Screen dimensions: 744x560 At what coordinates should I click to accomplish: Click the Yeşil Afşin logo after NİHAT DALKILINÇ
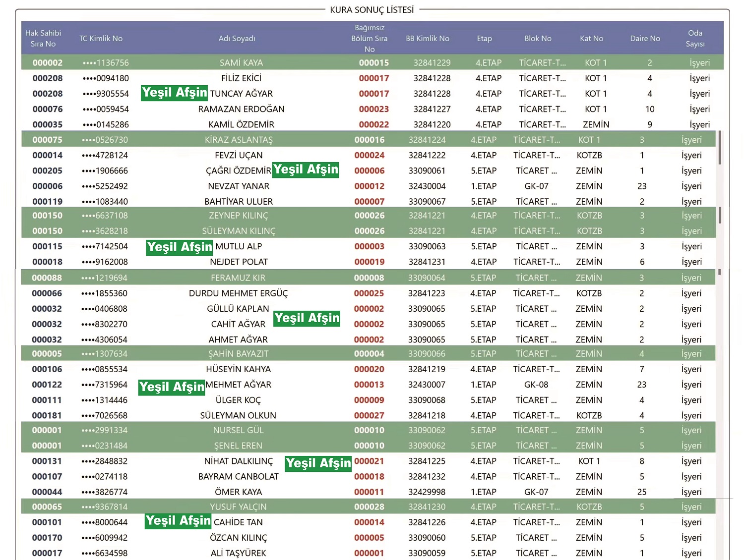(318, 463)
